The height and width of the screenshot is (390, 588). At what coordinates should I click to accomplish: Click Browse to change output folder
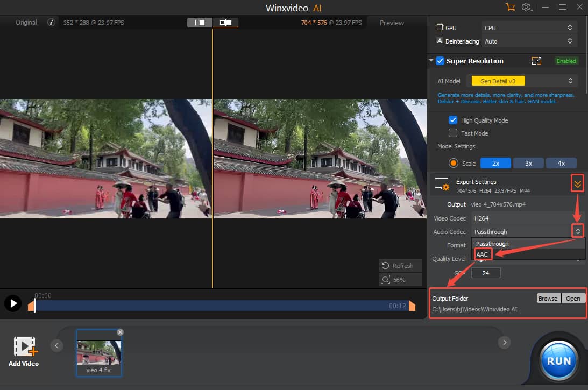click(548, 298)
